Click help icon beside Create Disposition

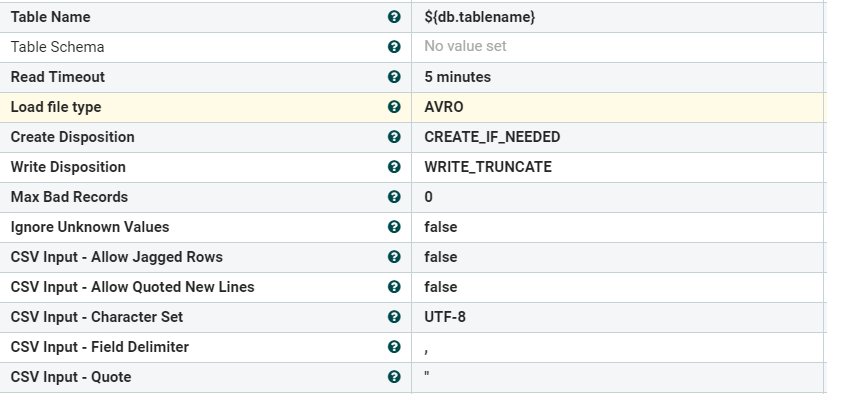[x=394, y=137]
